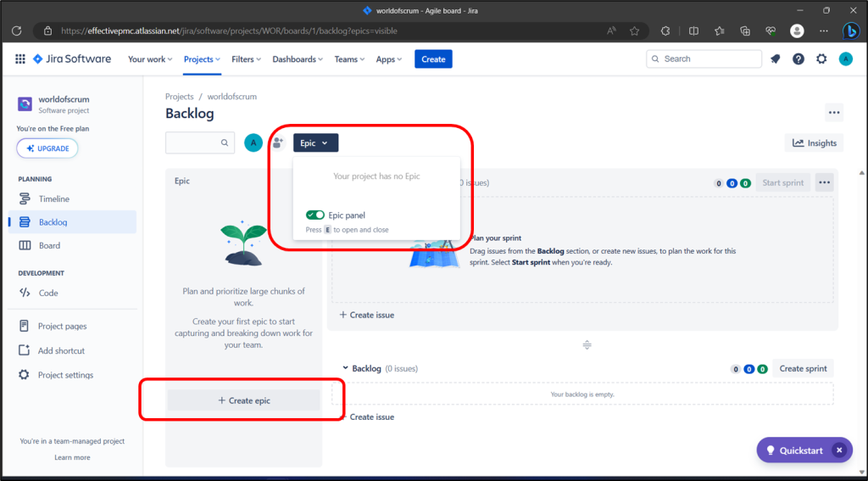Screen dimensions: 868x481
Task: View site information lock icon
Action: click(48, 31)
